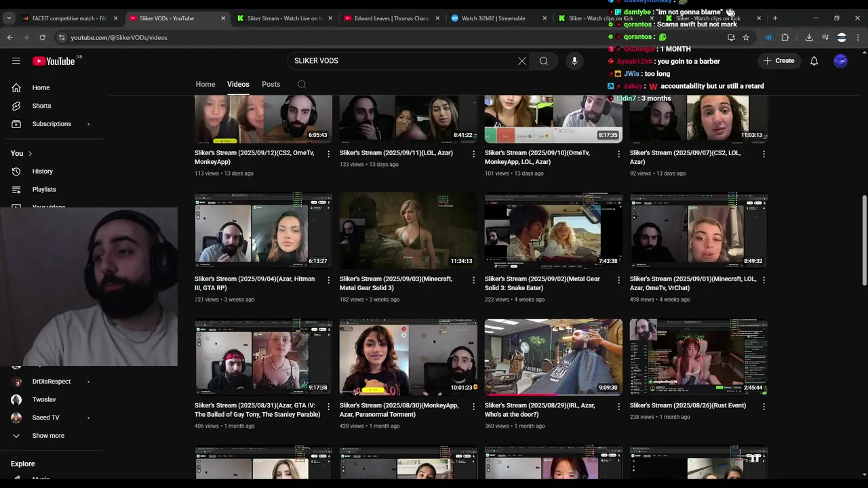The image size is (868, 488).
Task: Open options menu for 2025/08/31 stream video
Action: [x=329, y=407]
